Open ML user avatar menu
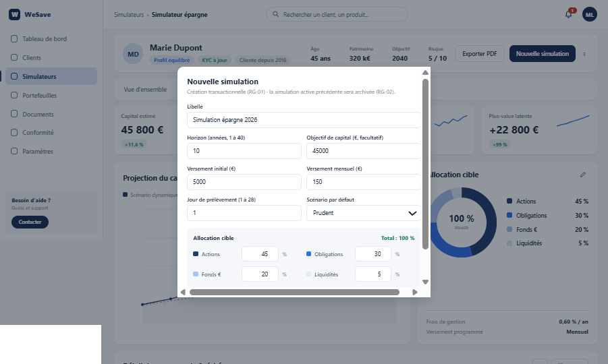 coord(589,14)
